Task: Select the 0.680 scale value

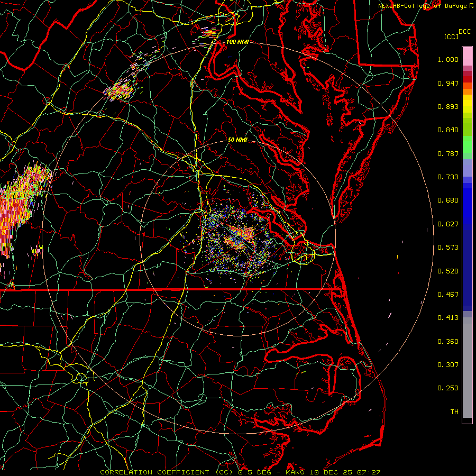Action: (x=448, y=200)
